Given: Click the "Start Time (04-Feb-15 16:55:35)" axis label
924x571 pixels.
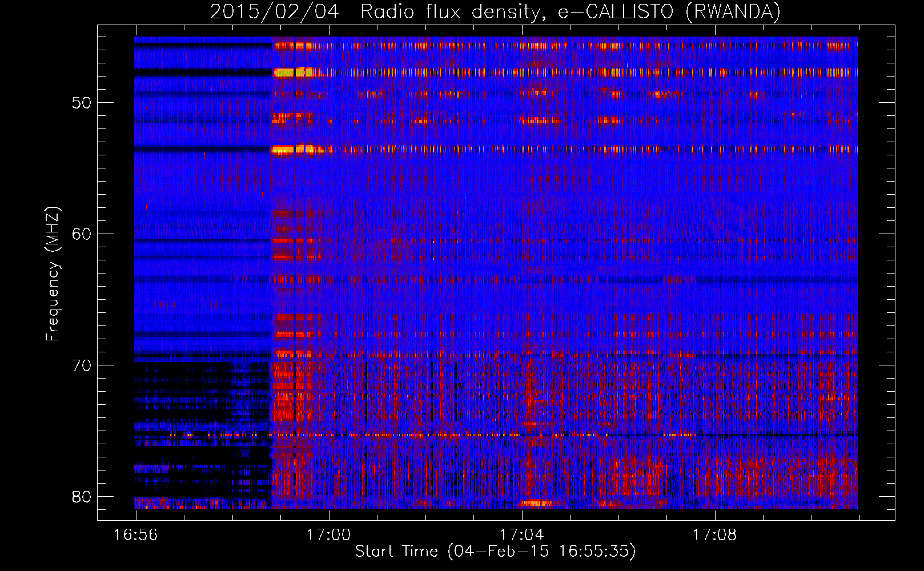Looking at the screenshot, I should [496, 552].
